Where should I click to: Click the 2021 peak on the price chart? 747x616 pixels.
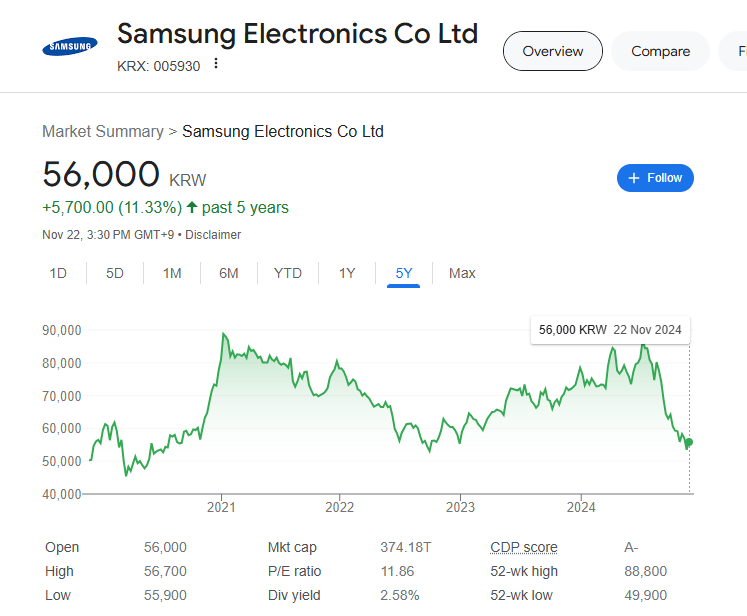coord(224,334)
